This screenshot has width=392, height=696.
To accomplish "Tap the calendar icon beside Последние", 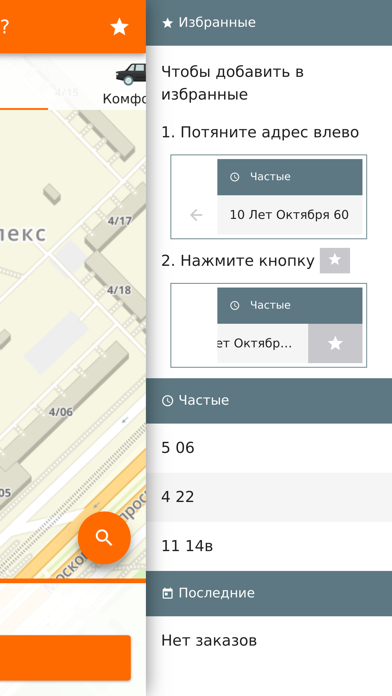I will [167, 593].
